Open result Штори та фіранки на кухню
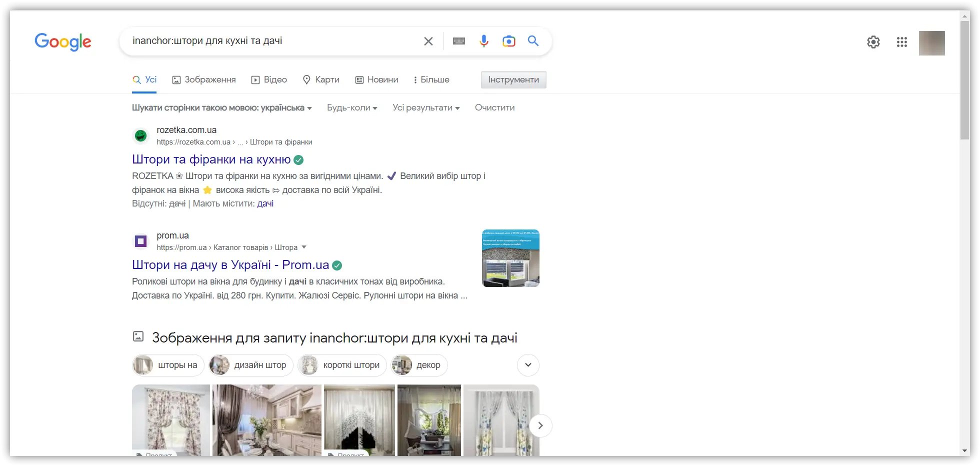Viewport: 980px width, 466px height. pyautogui.click(x=211, y=159)
